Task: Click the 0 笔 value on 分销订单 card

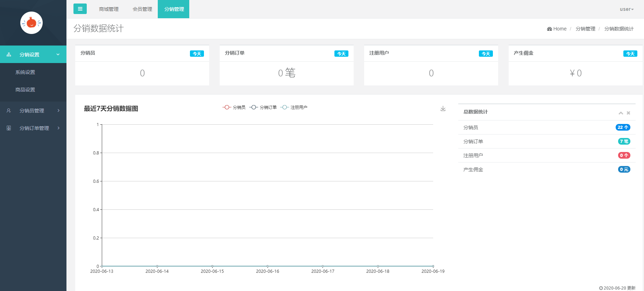Action: point(287,73)
